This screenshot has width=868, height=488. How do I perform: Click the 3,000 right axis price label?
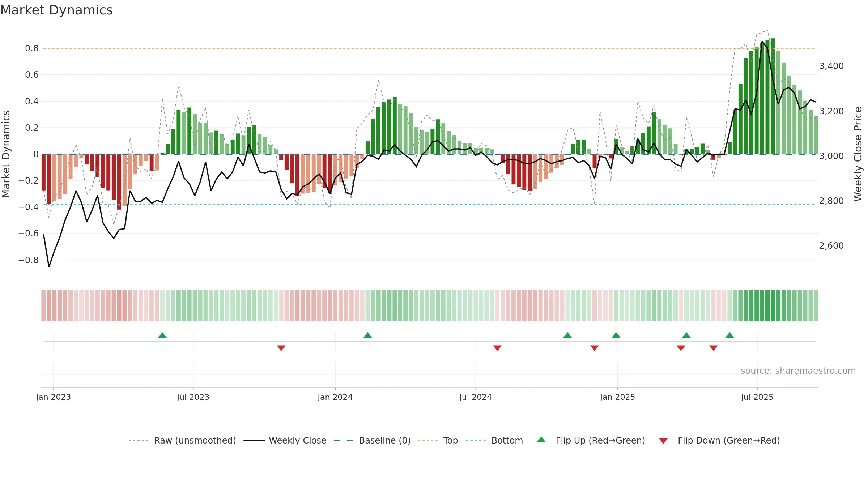831,156
